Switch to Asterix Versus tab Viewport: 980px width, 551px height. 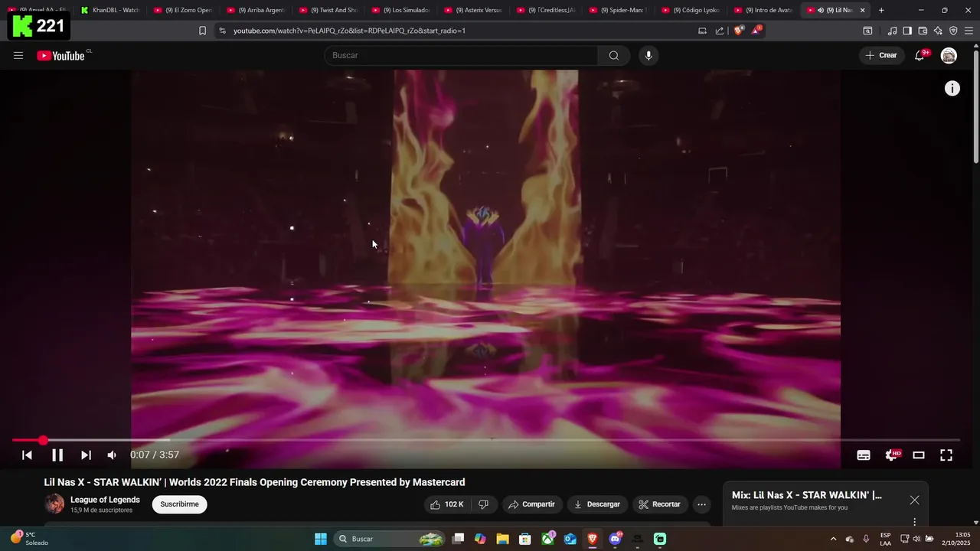point(472,10)
